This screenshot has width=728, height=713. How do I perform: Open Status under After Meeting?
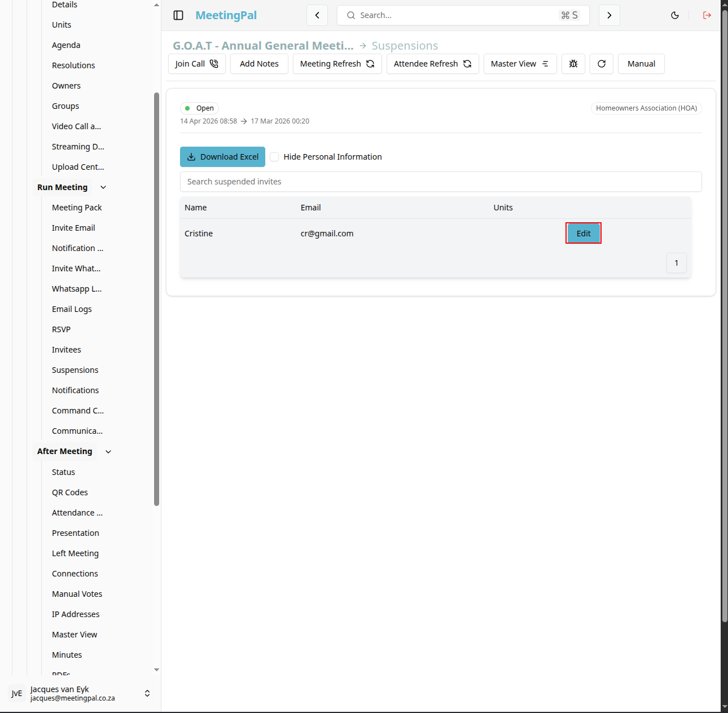coord(63,472)
